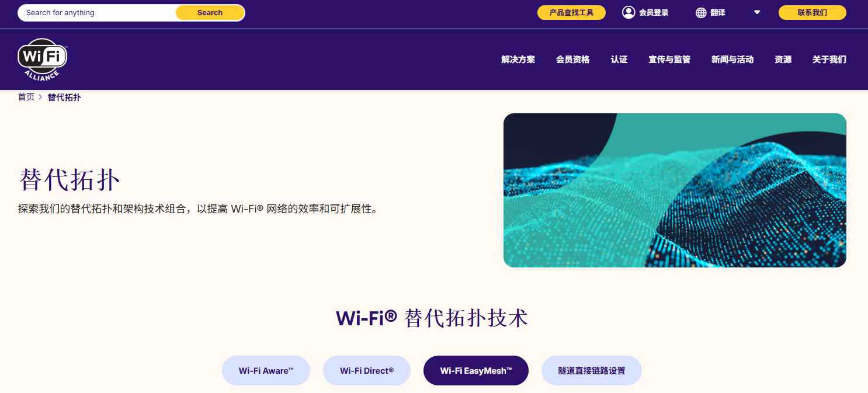Open the 新闻与活动 menu
Screen dimensions: 868x393
pyautogui.click(x=732, y=60)
